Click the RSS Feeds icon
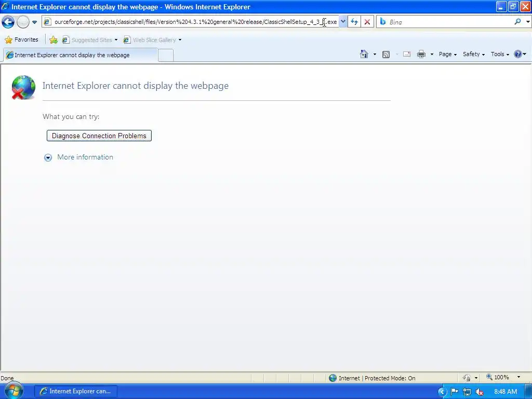Screen dimensions: 532x399 point(386,54)
